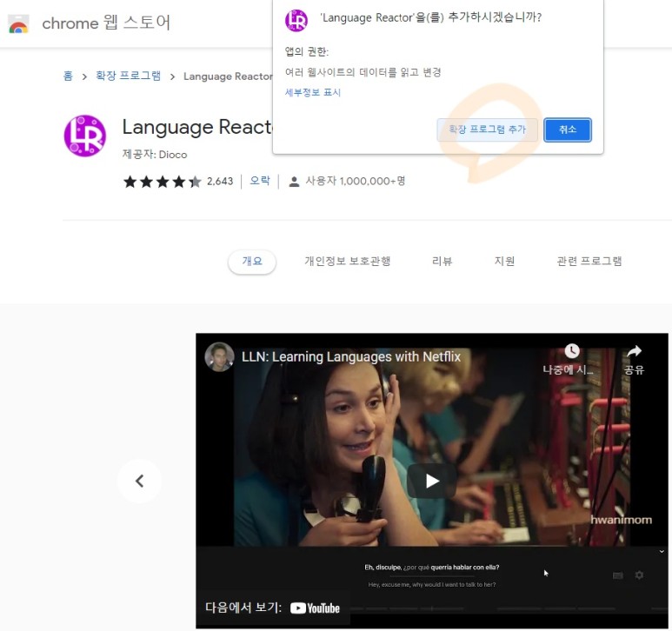Select the 개요 tab
Image resolution: width=672 pixels, height=631 pixels.
click(x=252, y=262)
